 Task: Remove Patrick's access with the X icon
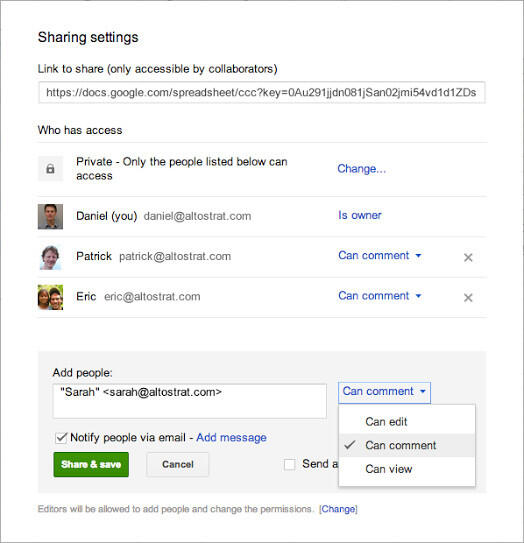click(468, 257)
